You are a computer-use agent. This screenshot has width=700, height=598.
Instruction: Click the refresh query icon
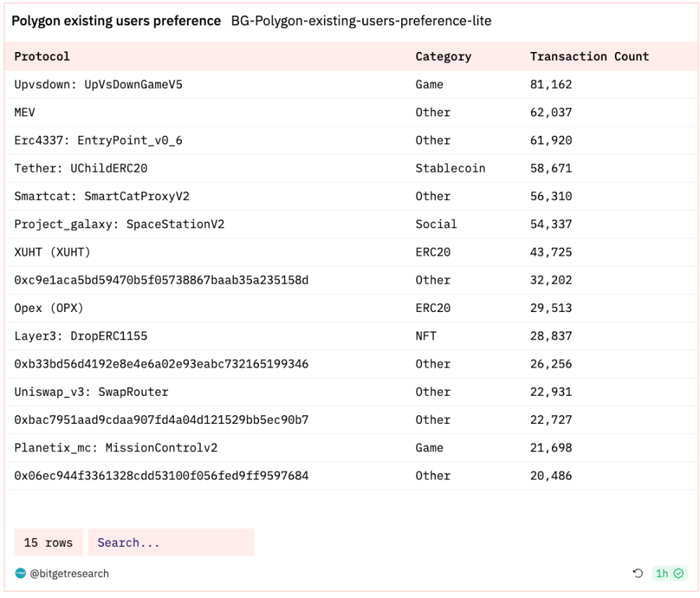click(637, 573)
